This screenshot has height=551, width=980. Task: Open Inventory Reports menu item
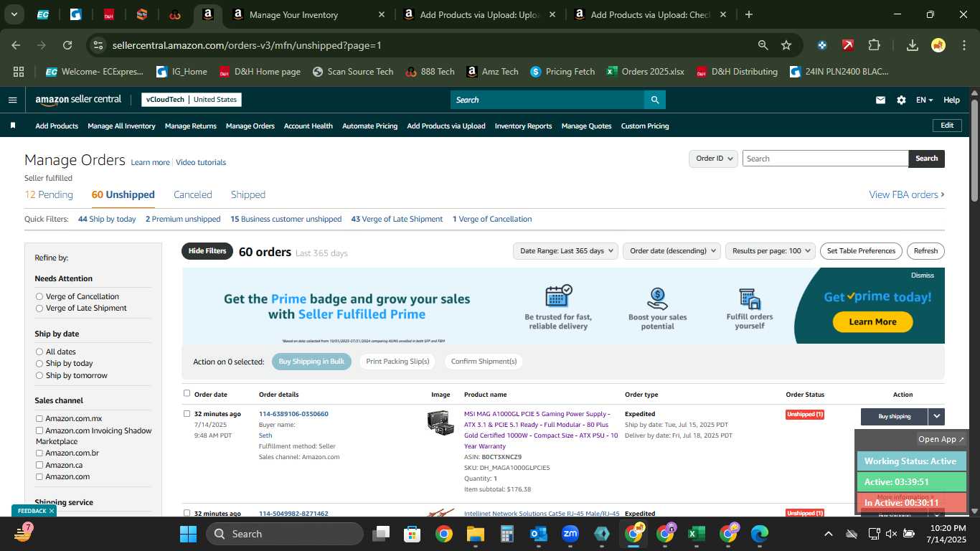tap(524, 126)
